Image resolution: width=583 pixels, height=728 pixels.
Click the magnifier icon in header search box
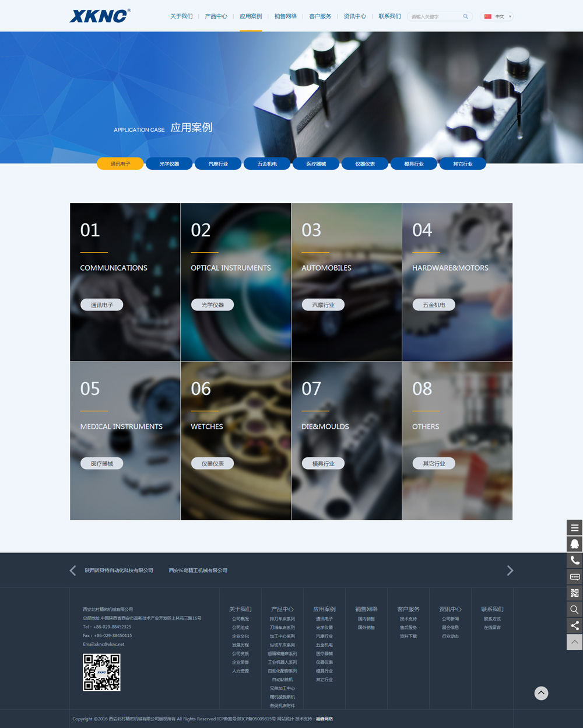(465, 16)
